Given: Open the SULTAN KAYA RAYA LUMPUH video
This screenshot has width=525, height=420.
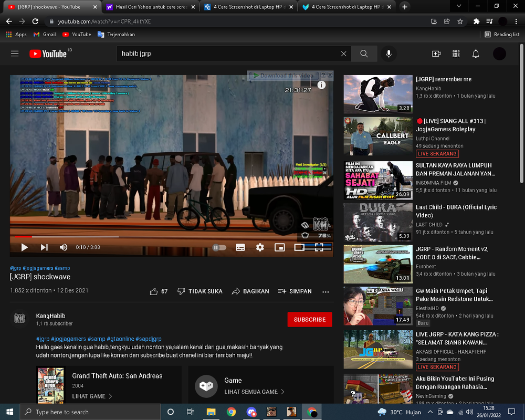Looking at the screenshot, I should coord(455,170).
